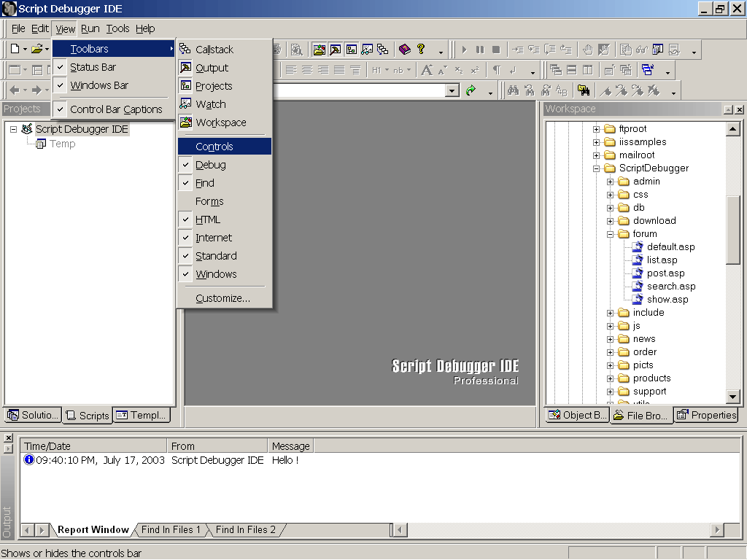
Task: Click the Callstack window toolbar icon
Action: click(382, 50)
